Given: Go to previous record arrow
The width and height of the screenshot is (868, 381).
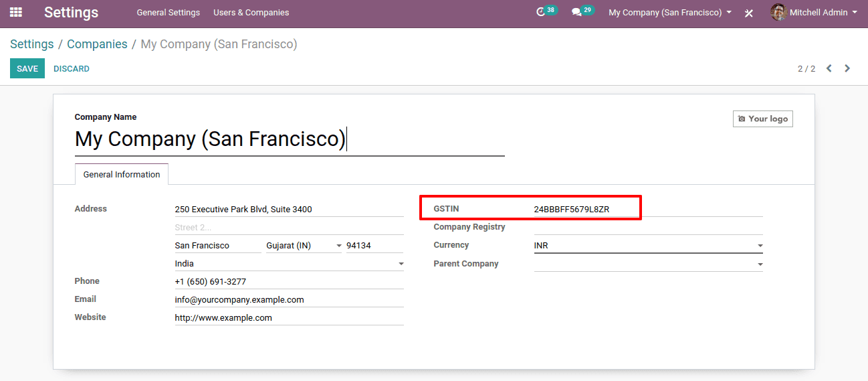Looking at the screenshot, I should pyautogui.click(x=829, y=68).
